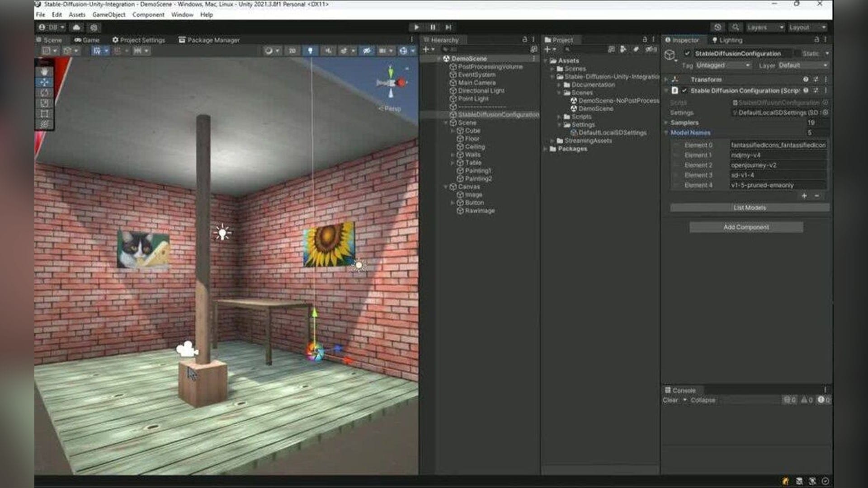Click the Add Component button
The height and width of the screenshot is (488, 868).
click(x=746, y=227)
